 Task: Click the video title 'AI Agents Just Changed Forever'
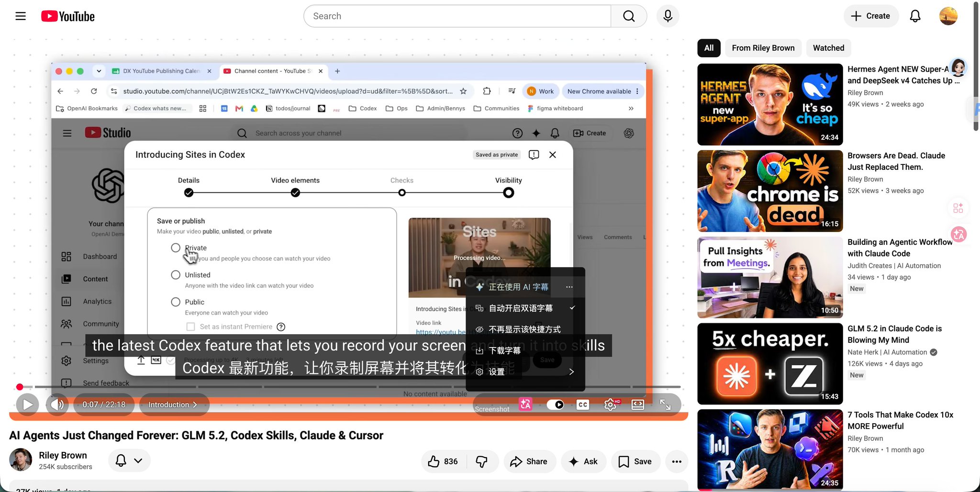pos(196,435)
